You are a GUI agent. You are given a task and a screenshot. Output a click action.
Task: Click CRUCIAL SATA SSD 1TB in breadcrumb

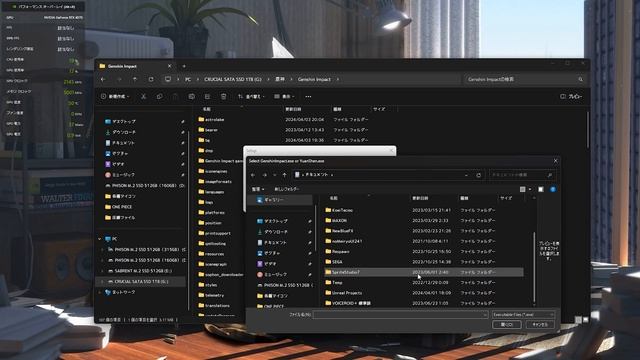pos(233,80)
